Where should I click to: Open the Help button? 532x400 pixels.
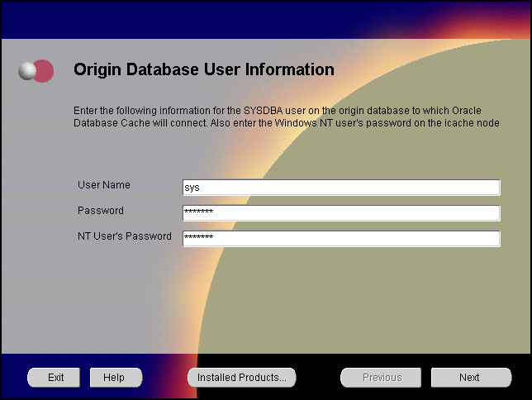(x=116, y=377)
